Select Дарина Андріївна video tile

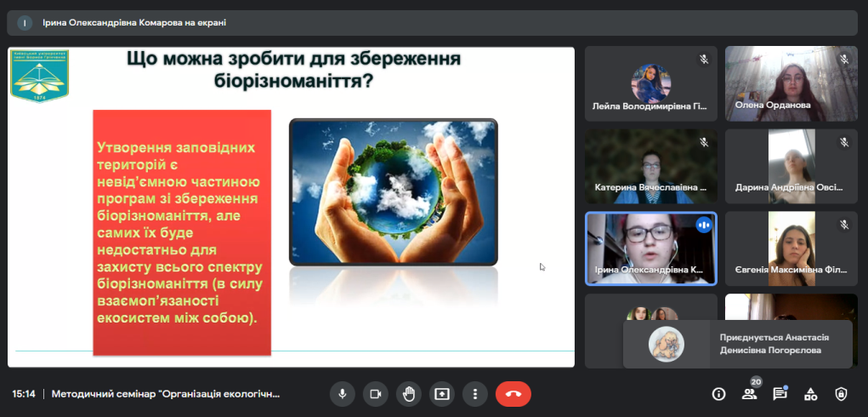pos(791,166)
